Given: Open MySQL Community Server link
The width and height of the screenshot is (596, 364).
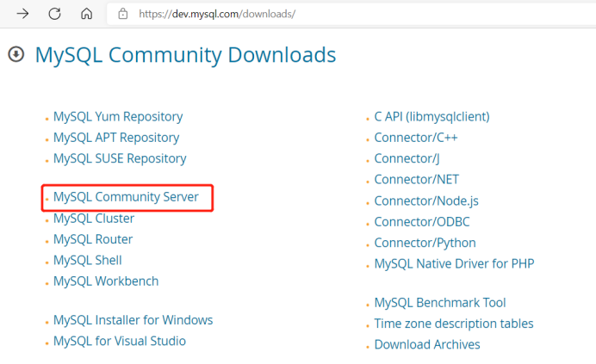Looking at the screenshot, I should [x=126, y=197].
